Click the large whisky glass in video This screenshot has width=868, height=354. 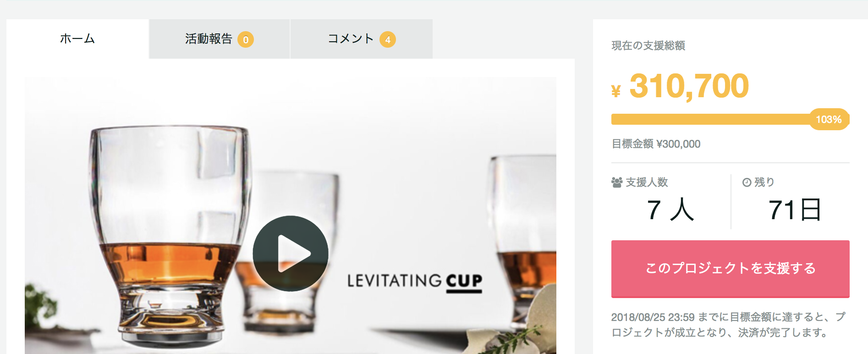169,235
